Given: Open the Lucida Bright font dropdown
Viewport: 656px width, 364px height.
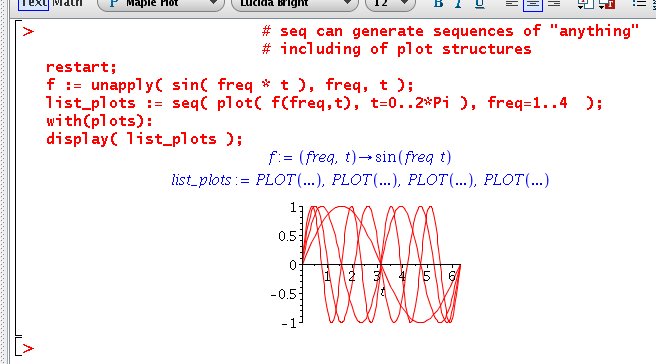Looking at the screenshot, I should tap(295, 4).
